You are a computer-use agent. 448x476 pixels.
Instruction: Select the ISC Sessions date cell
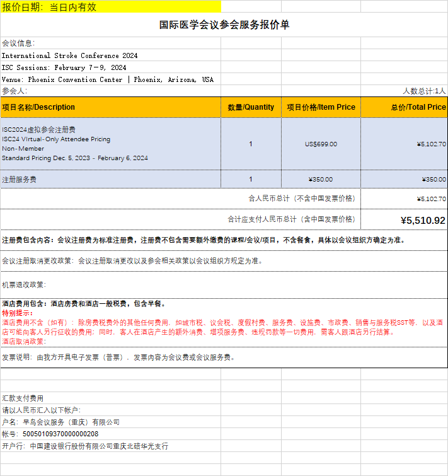[x=64, y=67]
